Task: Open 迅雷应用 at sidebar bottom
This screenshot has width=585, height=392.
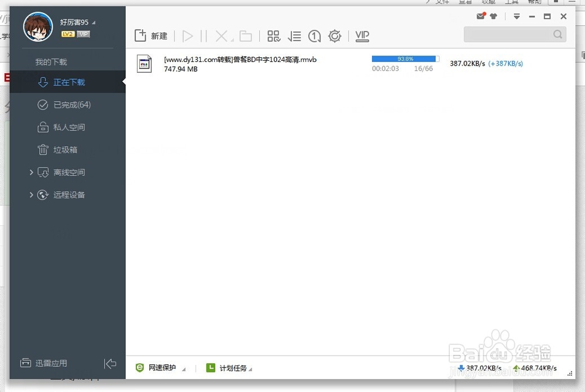Action: click(x=44, y=363)
